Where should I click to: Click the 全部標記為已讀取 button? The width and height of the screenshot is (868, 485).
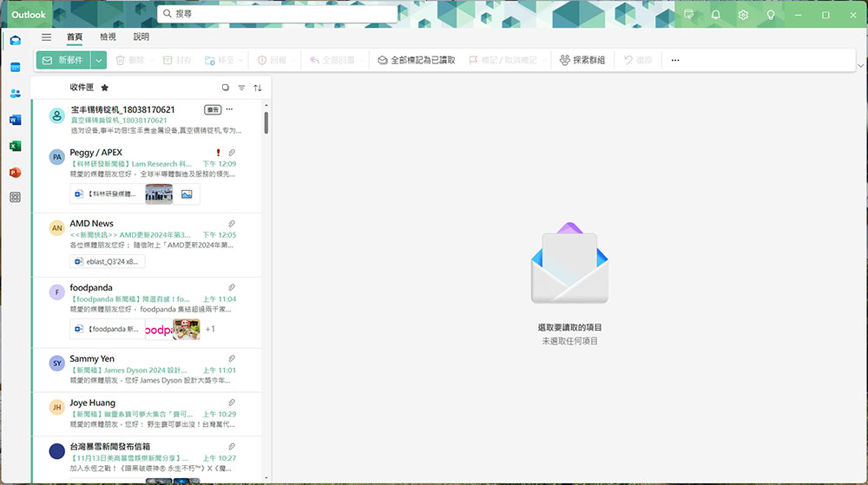pyautogui.click(x=416, y=60)
